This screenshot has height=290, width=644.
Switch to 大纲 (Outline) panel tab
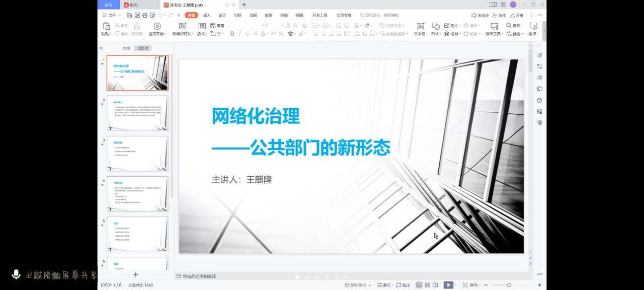tap(126, 48)
